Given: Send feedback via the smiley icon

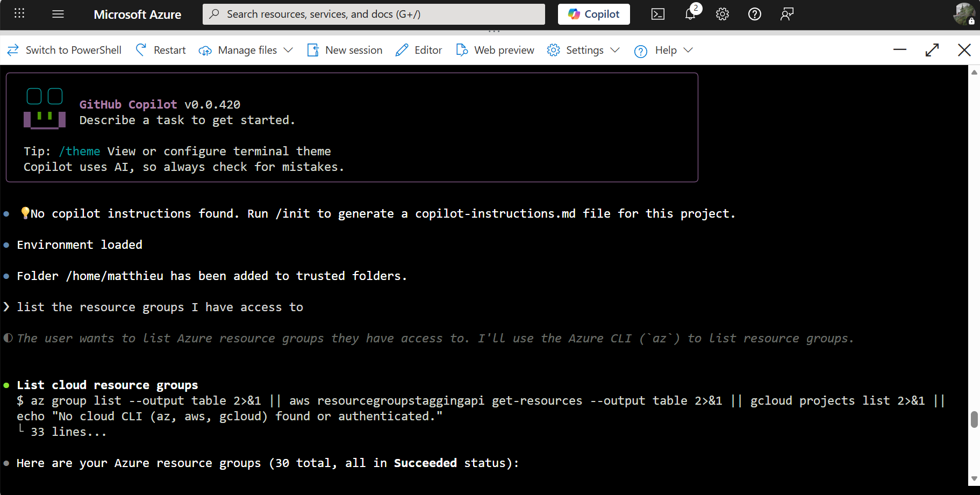Looking at the screenshot, I should [786, 14].
